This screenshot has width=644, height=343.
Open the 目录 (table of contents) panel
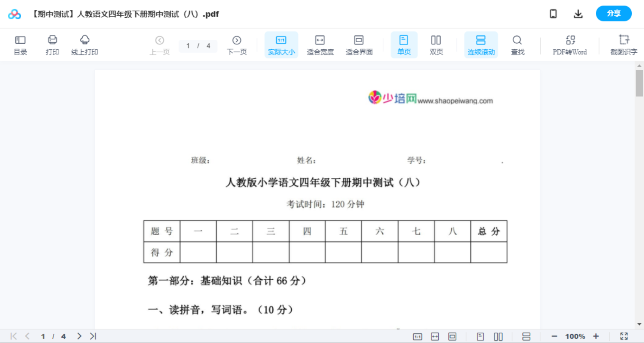[20, 45]
